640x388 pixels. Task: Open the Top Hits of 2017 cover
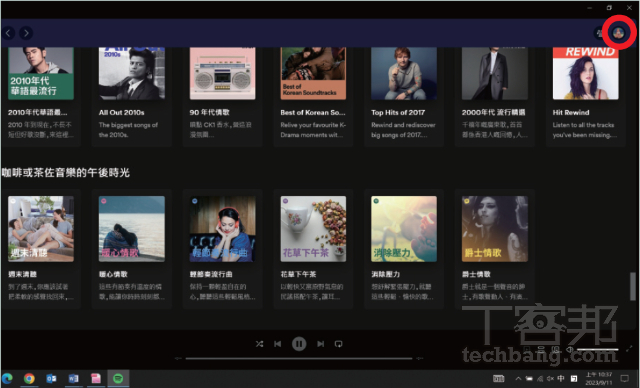(x=404, y=73)
